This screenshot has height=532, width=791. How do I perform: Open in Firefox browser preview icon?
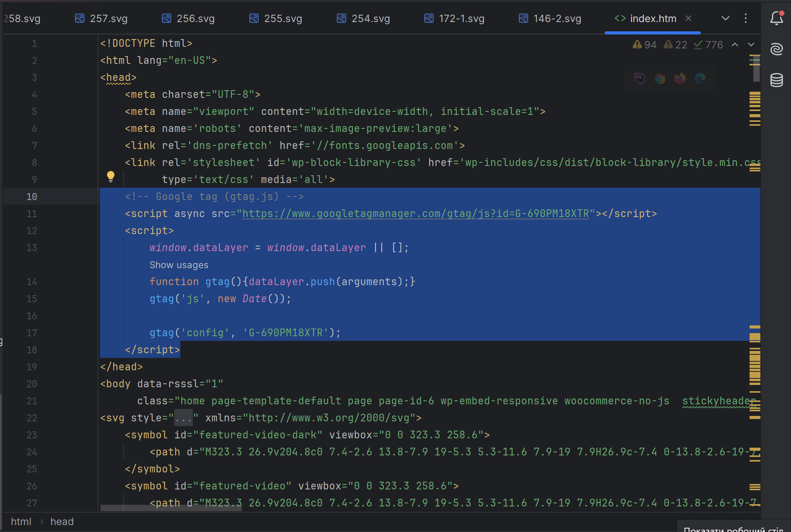coord(680,79)
